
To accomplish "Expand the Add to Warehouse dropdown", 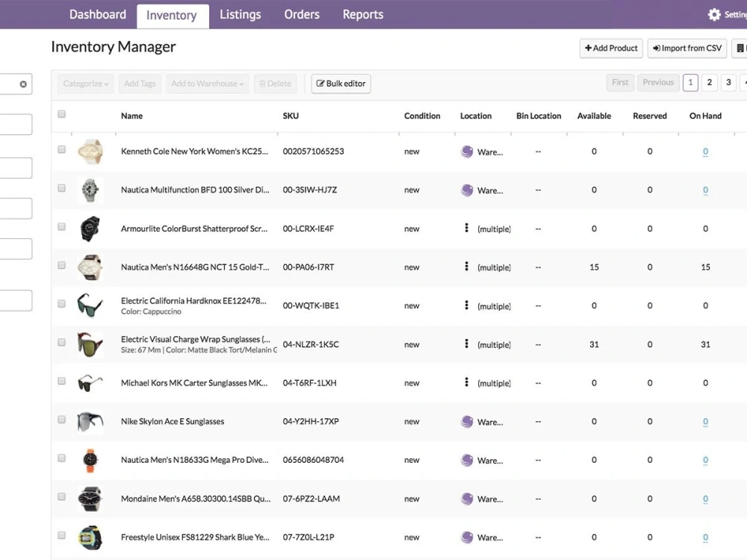I will [207, 84].
